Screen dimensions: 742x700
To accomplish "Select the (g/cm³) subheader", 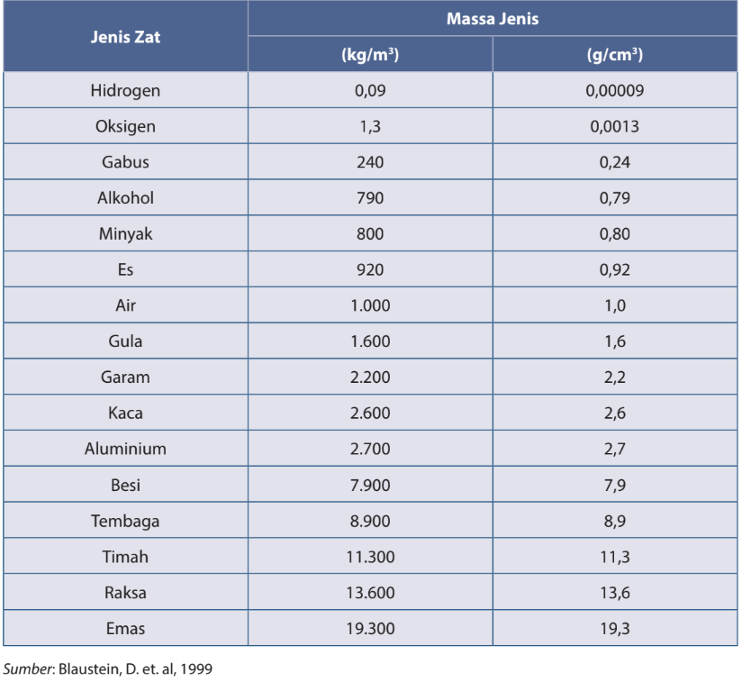I will pos(614,55).
